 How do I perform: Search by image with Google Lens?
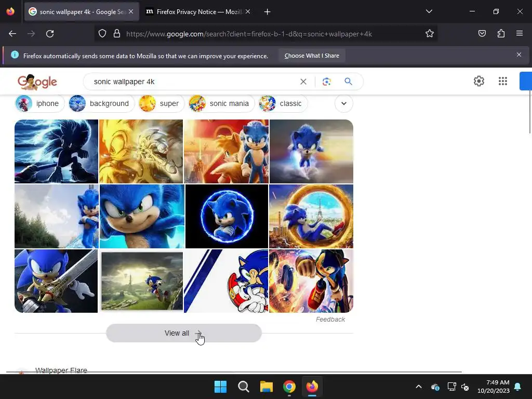click(326, 82)
